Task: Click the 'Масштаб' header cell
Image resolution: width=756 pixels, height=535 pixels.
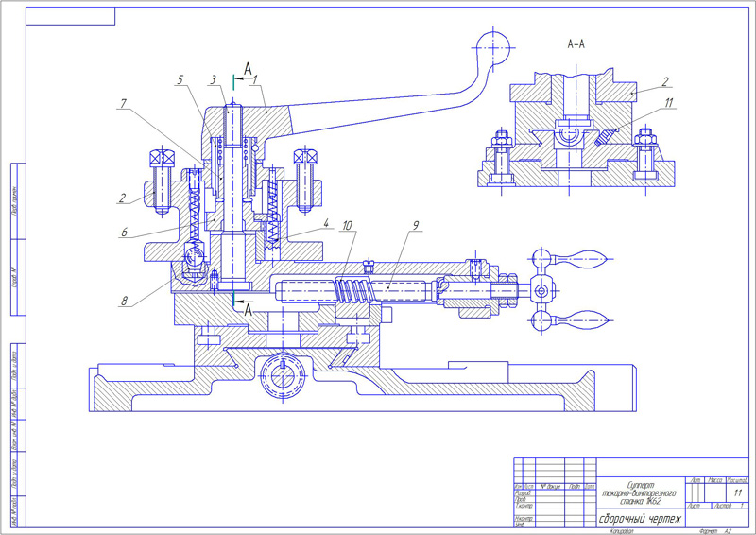Action: pyautogui.click(x=738, y=480)
